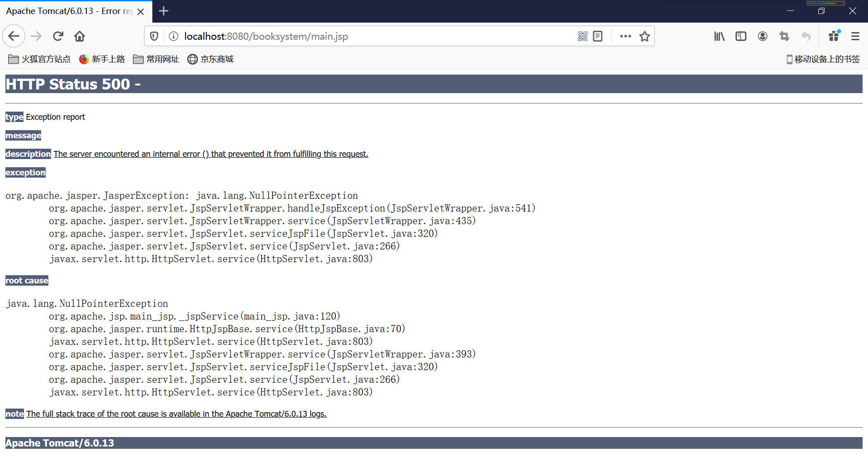Go to the Firefox home page

click(x=80, y=36)
